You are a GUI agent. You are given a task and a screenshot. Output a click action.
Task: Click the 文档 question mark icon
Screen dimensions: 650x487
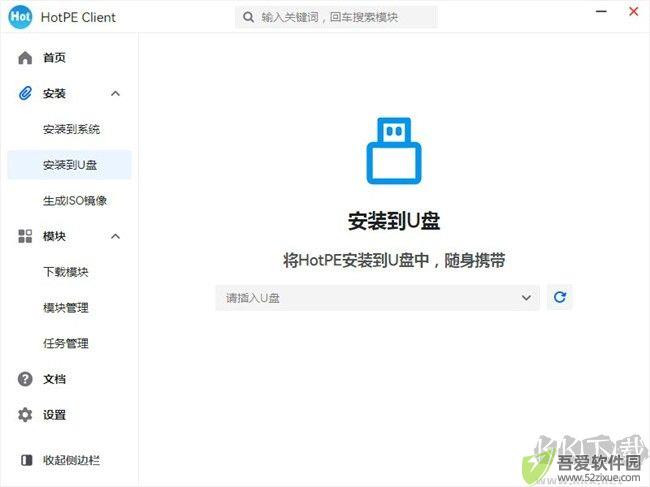click(x=25, y=379)
